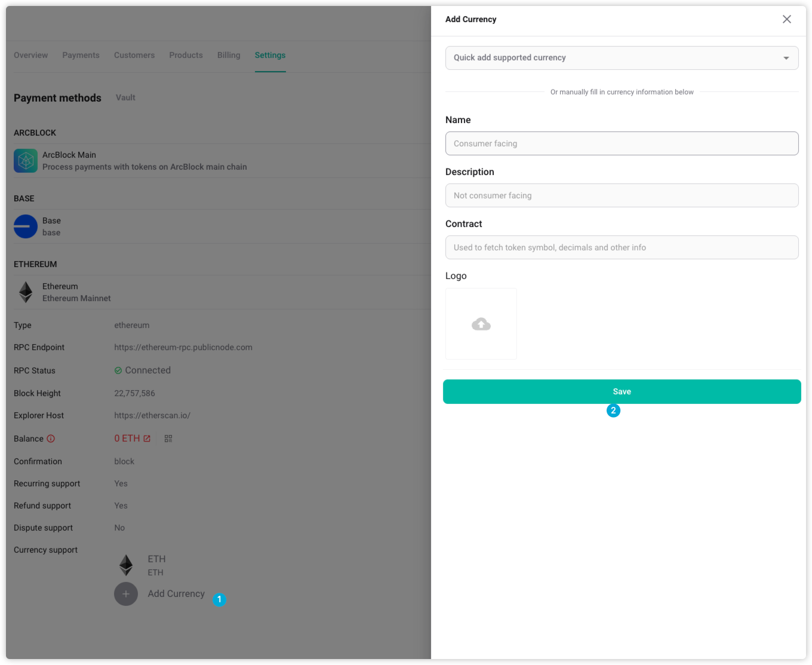Click the Name input field
The image size is (812, 665).
point(622,143)
